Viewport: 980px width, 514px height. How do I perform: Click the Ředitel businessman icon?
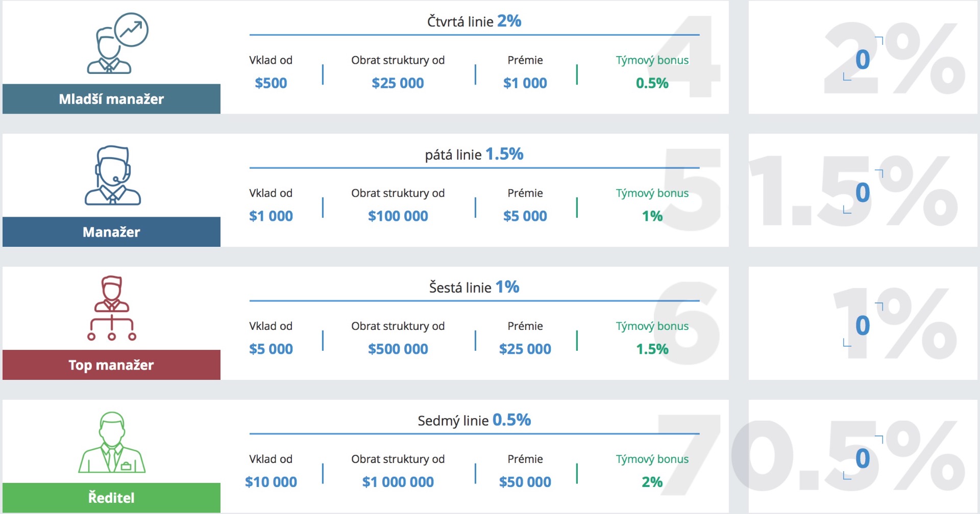click(112, 442)
